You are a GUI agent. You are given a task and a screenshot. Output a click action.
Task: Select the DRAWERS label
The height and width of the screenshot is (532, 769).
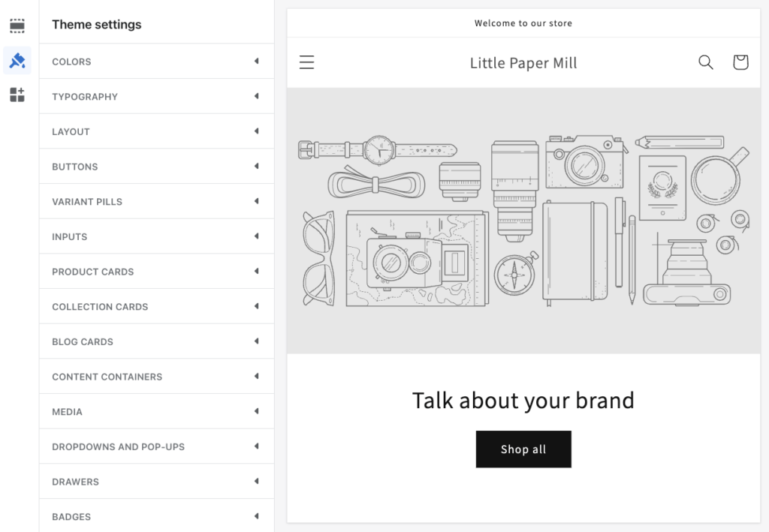pos(76,482)
